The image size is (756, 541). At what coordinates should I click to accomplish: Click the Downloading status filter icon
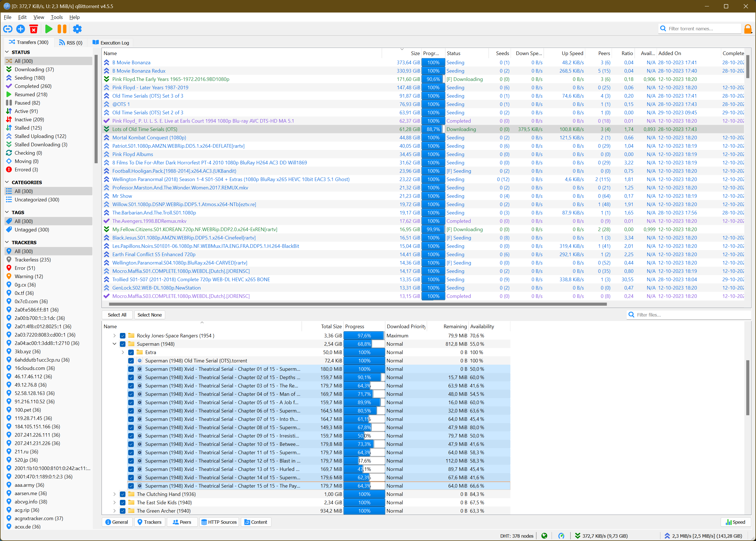click(x=9, y=69)
